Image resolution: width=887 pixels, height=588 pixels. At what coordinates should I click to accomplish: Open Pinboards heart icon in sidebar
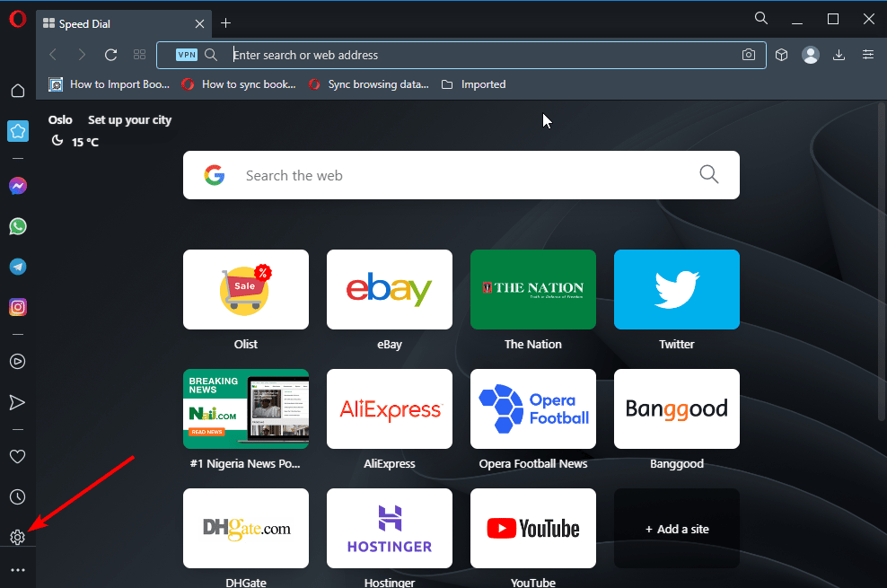point(18,456)
